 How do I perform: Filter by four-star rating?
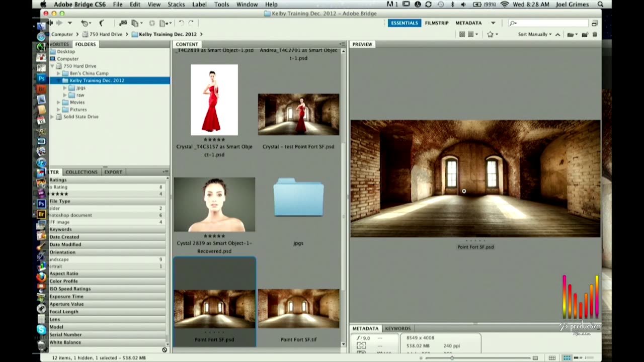click(107, 194)
